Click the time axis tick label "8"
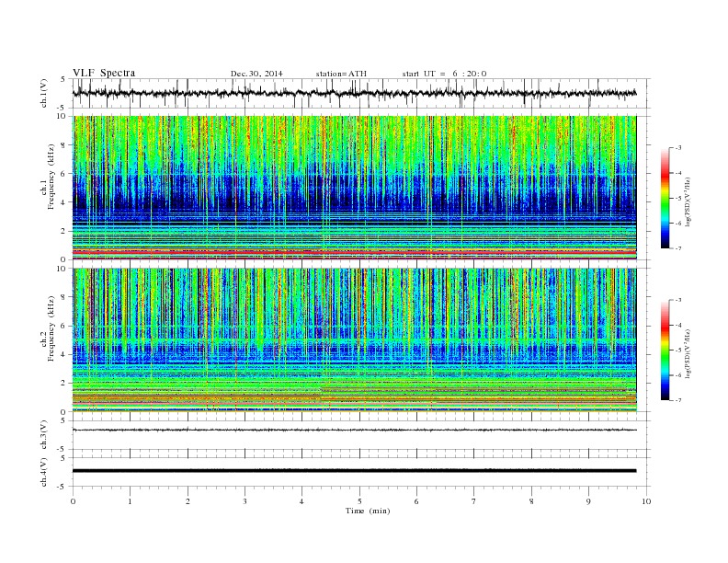Screen dimensions: 728x563 pyautogui.click(x=531, y=501)
